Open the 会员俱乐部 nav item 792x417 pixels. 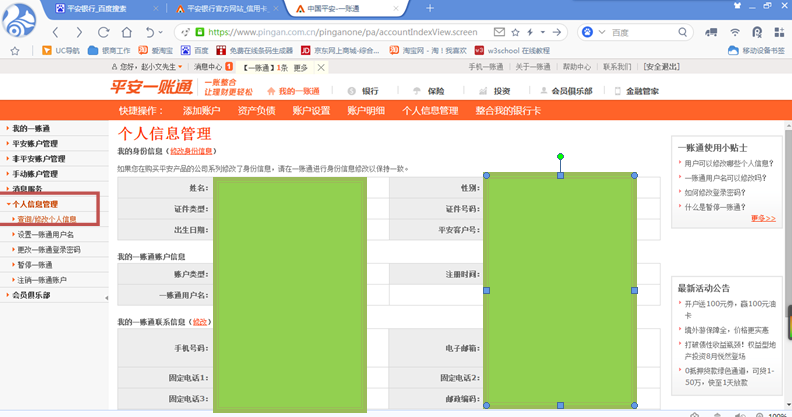coord(566,91)
